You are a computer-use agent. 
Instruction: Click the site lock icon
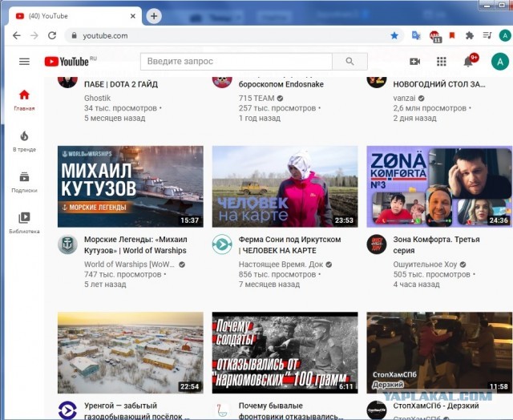coord(75,35)
